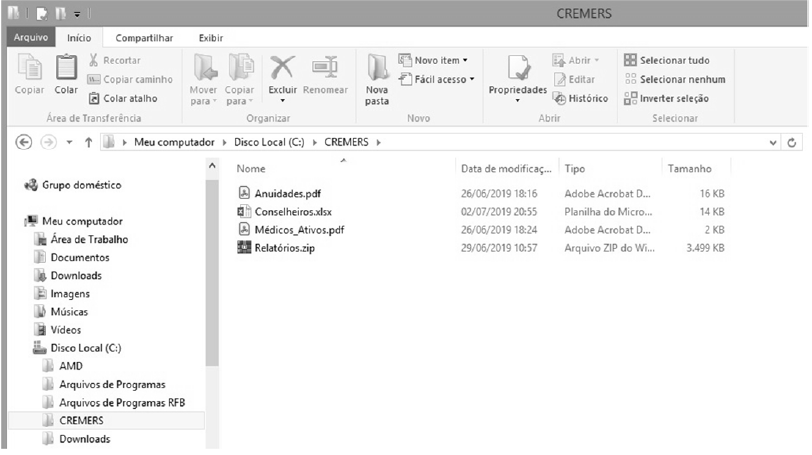
Task: Expand the Propriedades dropdown arrow
Action: point(517,101)
